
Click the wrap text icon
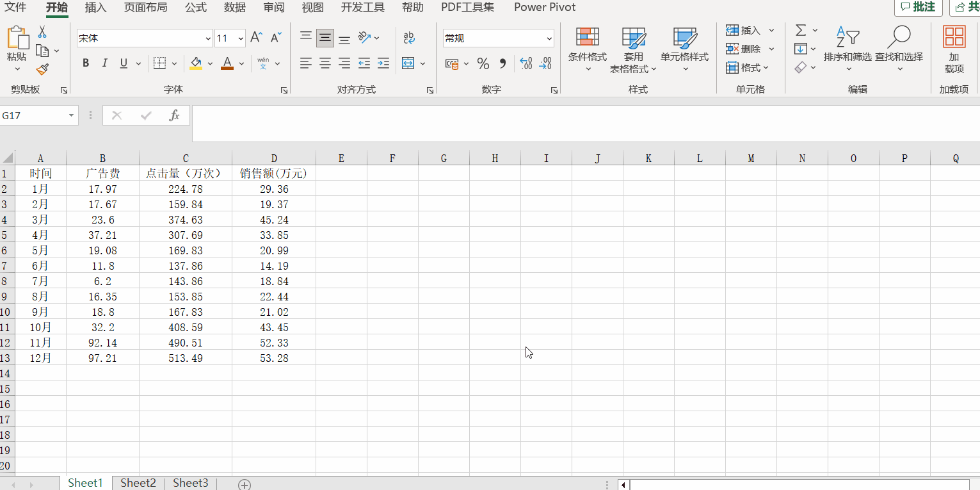[x=409, y=38]
